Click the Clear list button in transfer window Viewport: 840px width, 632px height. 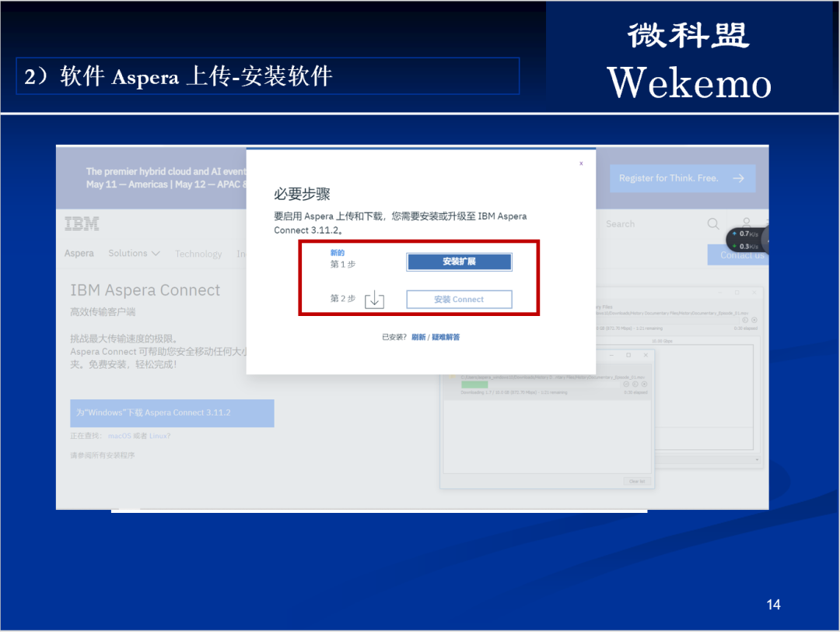(637, 481)
